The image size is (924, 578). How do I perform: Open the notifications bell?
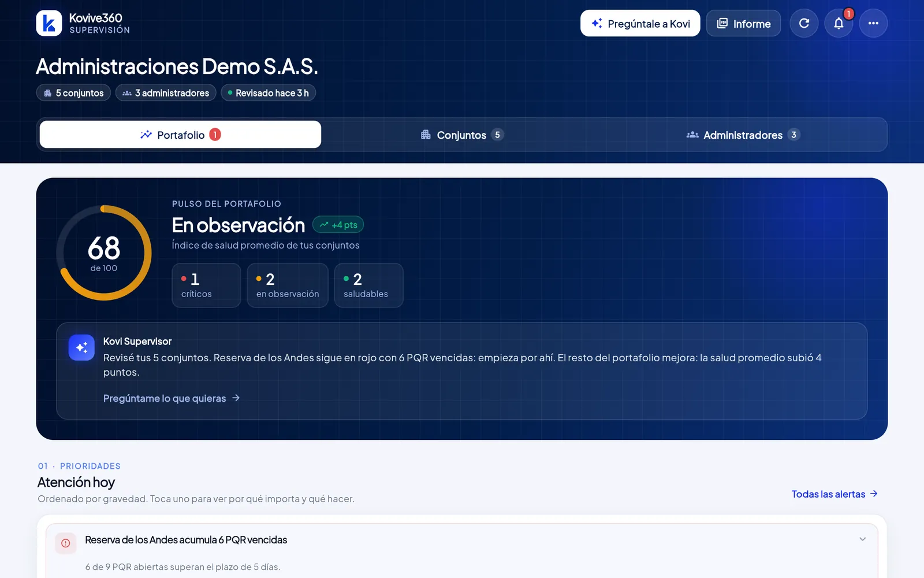(x=839, y=23)
